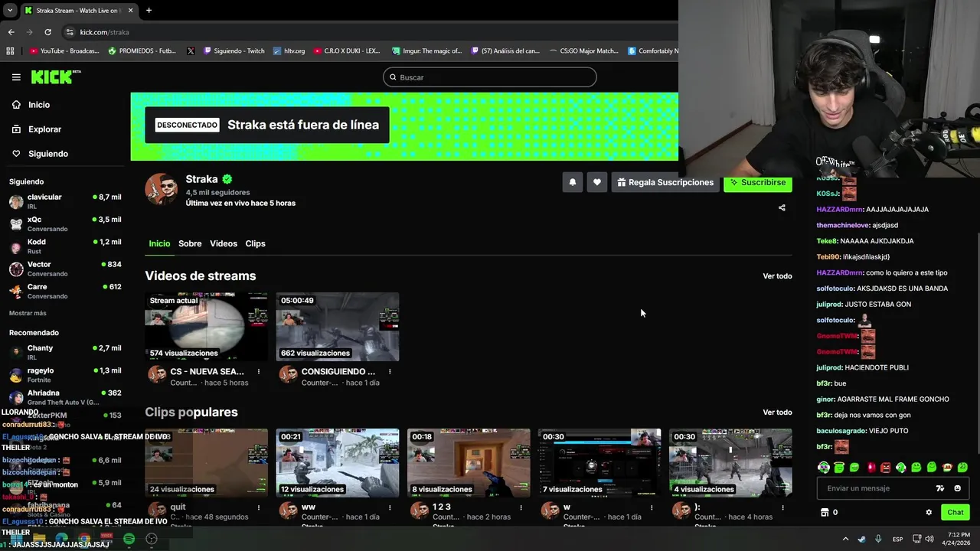Open a new browser tab
980x551 pixels.
click(x=149, y=11)
